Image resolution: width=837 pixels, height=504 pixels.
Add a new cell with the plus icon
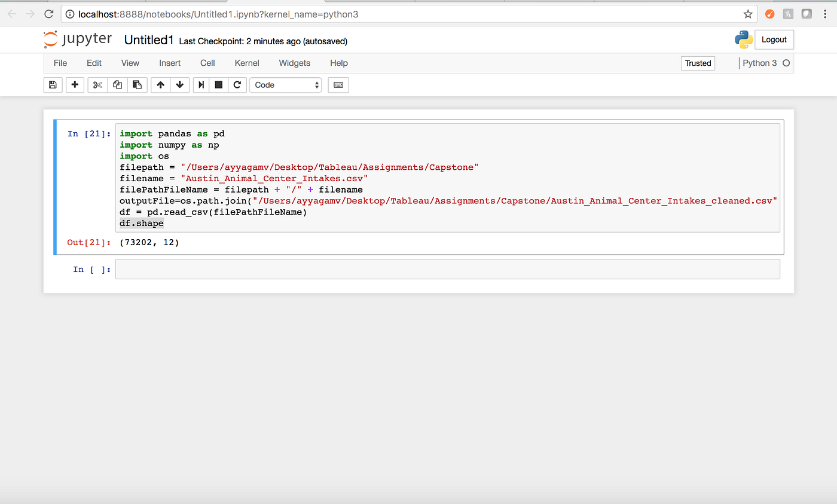click(75, 85)
